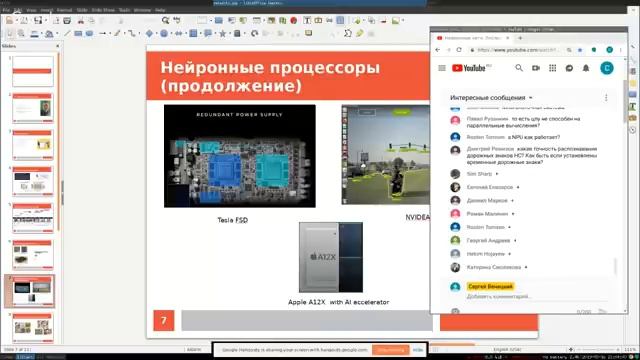Open a new browser tab with plus
The image size is (640, 360).
coord(520,38)
